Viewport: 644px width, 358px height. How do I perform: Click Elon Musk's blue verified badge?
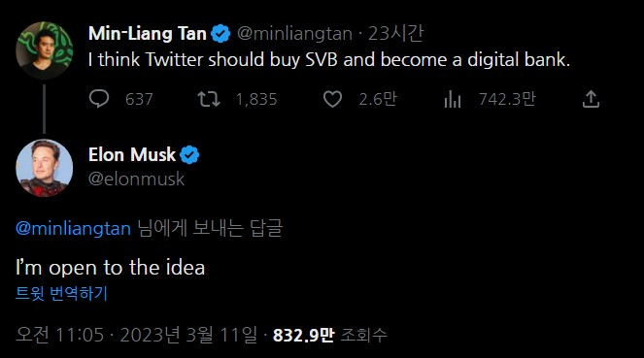pyautogui.click(x=189, y=155)
